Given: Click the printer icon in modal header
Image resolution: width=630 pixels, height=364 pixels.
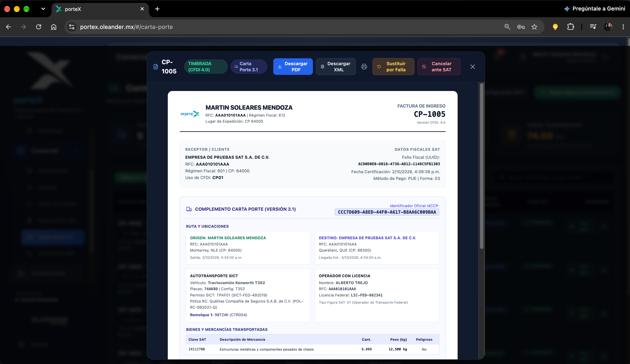Looking at the screenshot, I should (x=364, y=66).
